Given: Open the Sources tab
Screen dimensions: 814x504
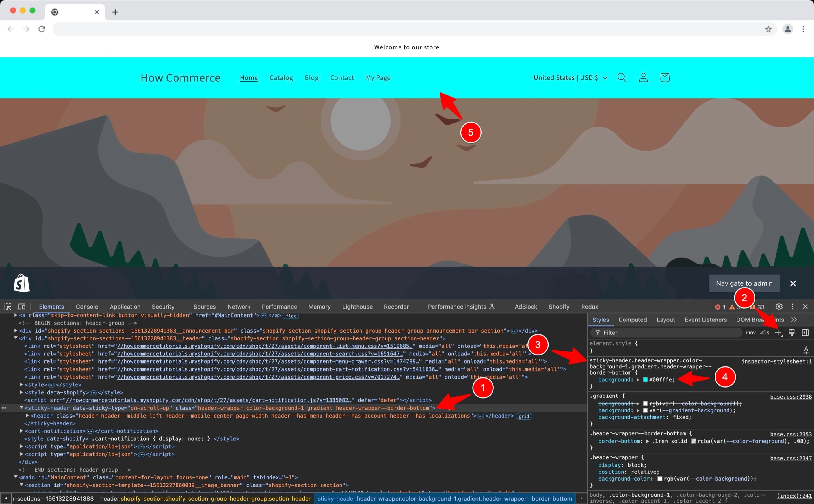Looking at the screenshot, I should (204, 307).
